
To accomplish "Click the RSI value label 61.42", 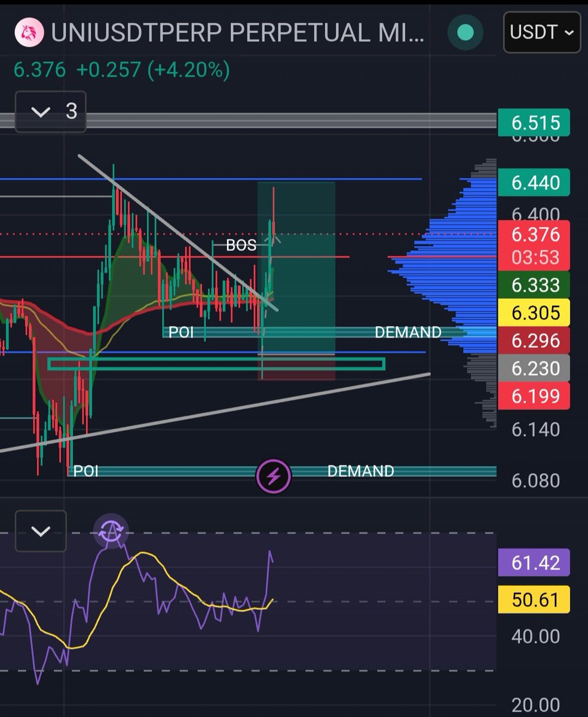I will (x=534, y=563).
